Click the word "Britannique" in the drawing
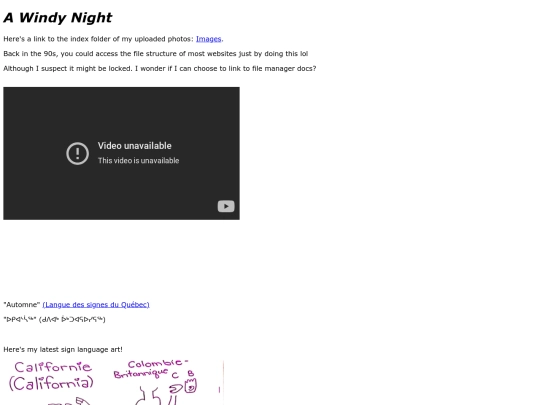Viewport: 540px width, 405px height. click(141, 373)
